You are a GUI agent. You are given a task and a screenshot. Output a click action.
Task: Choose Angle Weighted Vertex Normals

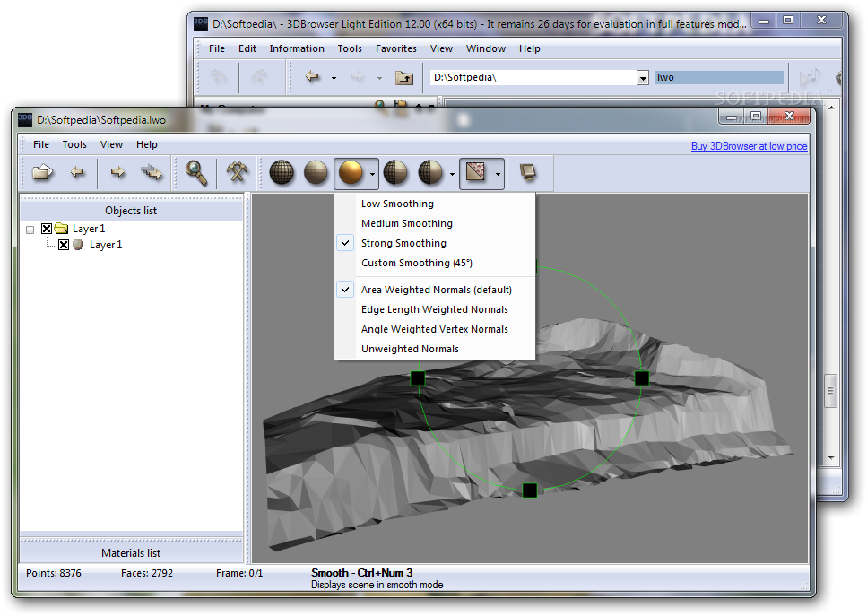[x=435, y=329]
